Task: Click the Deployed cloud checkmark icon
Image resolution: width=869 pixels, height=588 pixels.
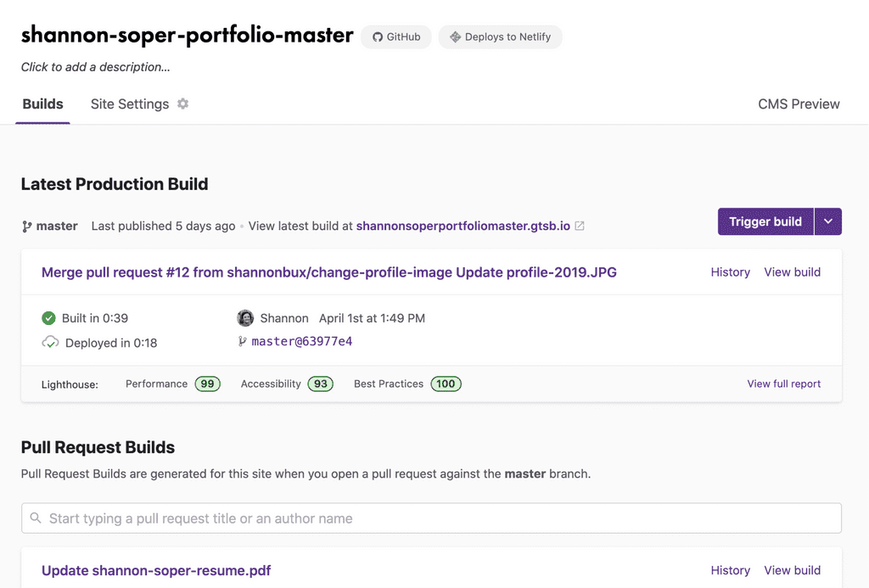Action: [x=50, y=343]
